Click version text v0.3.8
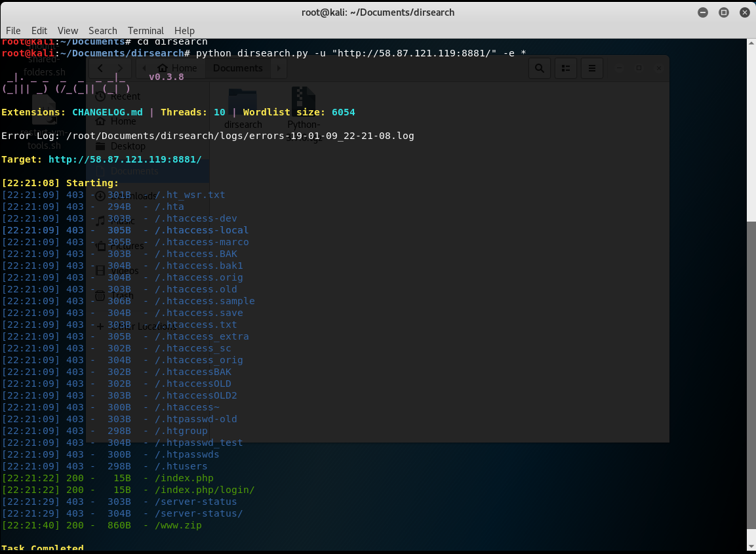This screenshot has width=756, height=554. pyautogui.click(x=167, y=77)
